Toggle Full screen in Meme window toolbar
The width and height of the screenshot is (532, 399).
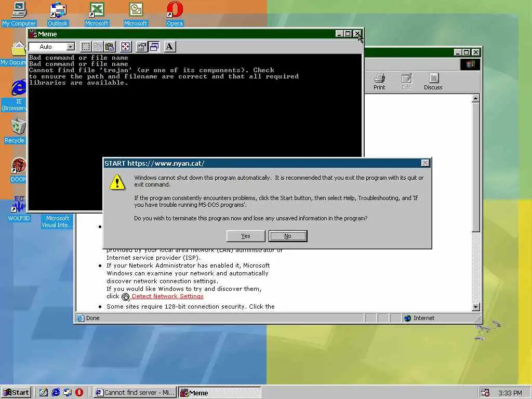126,46
